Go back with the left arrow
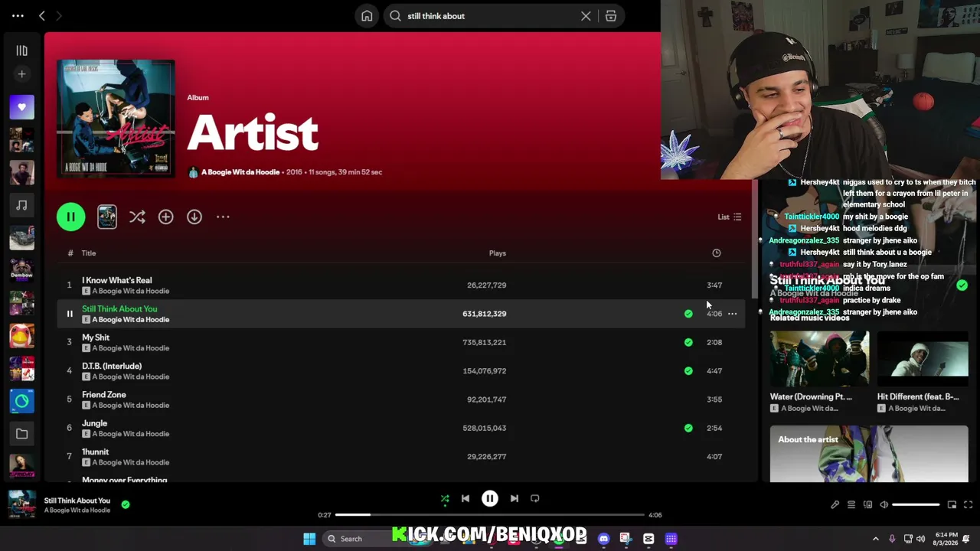Screen dimensions: 980x551 [42, 15]
